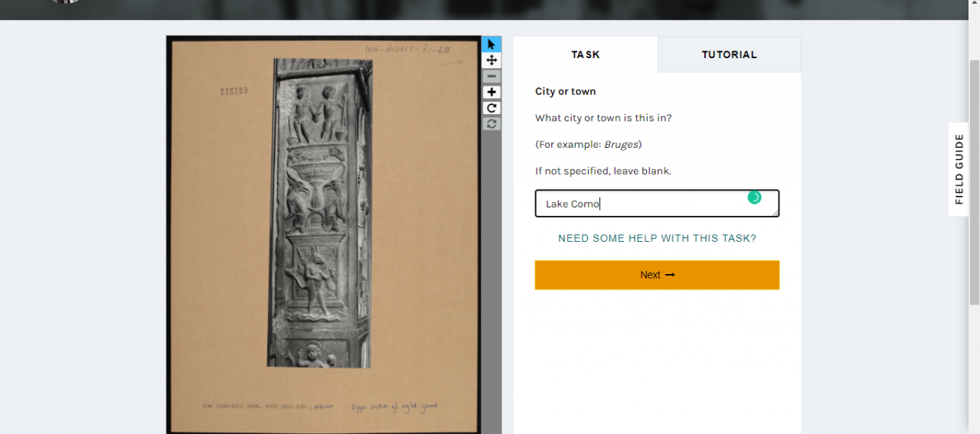The height and width of the screenshot is (434, 980).
Task: Click the green Grammarly icon in text field
Action: (x=754, y=197)
